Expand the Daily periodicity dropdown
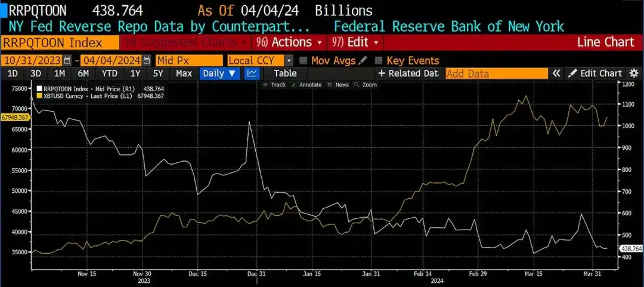The image size is (644, 287). tap(219, 73)
